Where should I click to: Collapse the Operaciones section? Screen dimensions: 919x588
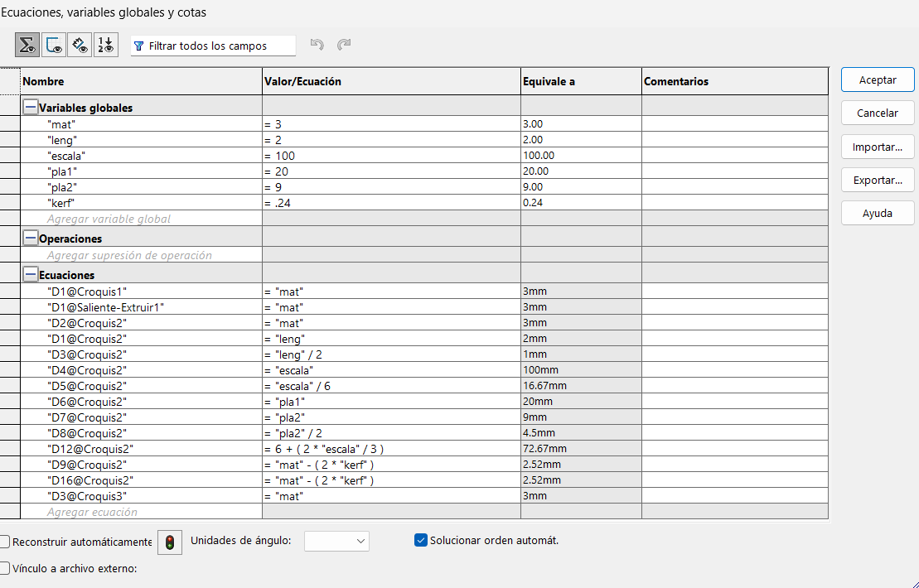[x=31, y=239]
